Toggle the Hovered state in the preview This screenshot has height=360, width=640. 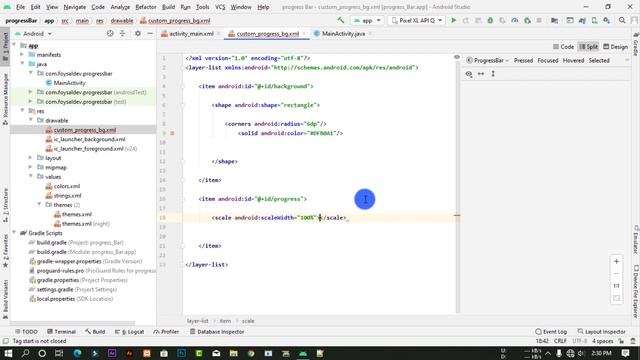coord(573,60)
